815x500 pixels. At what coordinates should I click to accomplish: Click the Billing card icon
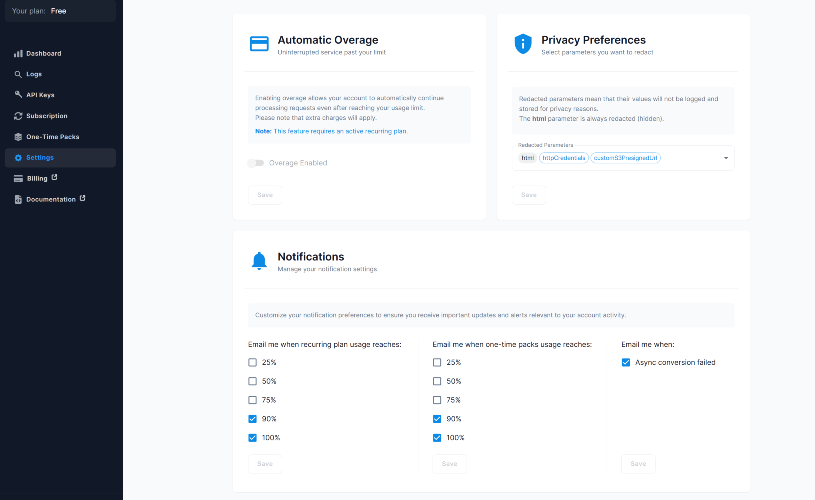tap(18, 178)
